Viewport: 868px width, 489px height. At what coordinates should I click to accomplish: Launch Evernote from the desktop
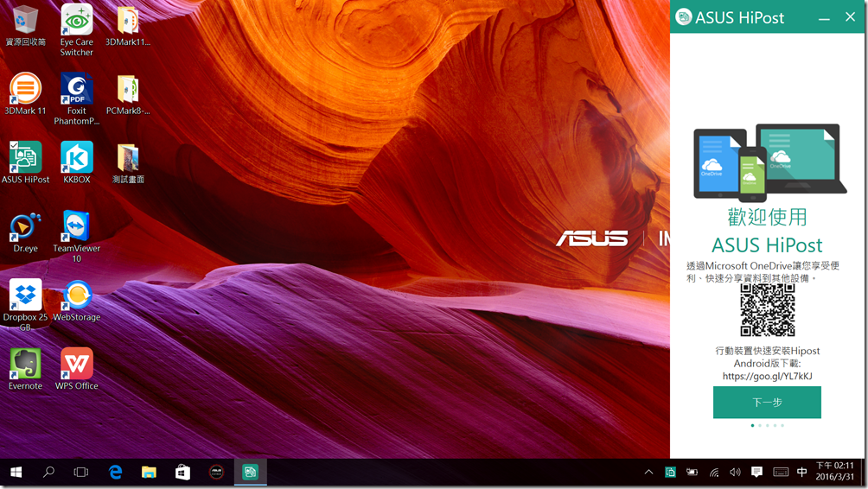(x=25, y=364)
